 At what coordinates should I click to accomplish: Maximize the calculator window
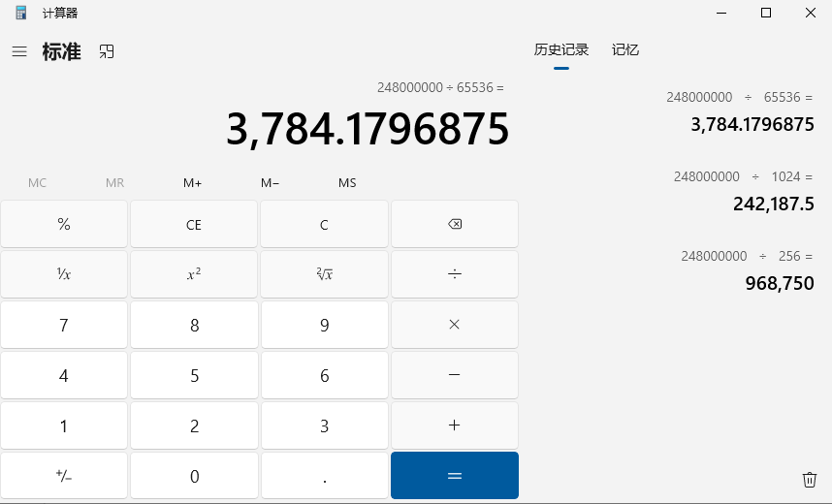pos(766,13)
